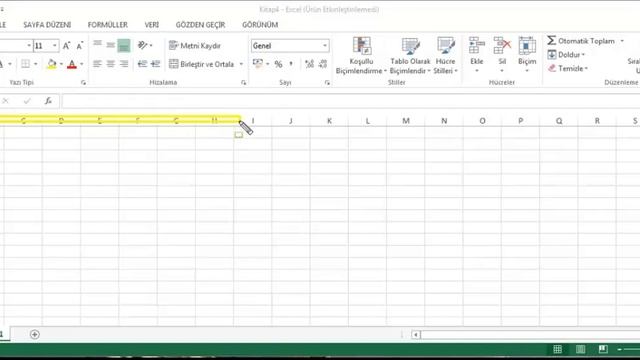Screen dimensions: 640x360
Task: Select column K header
Action: tap(329, 121)
